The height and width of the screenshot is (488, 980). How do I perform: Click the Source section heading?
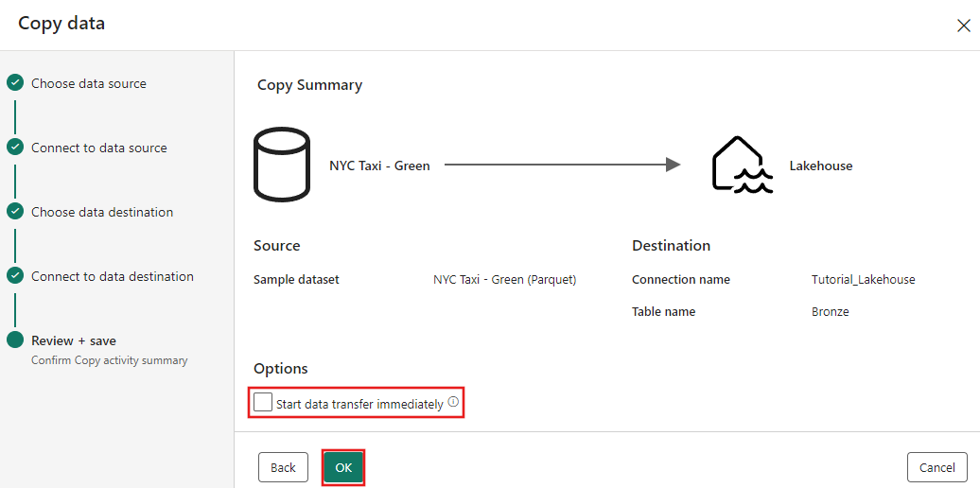pyautogui.click(x=277, y=246)
